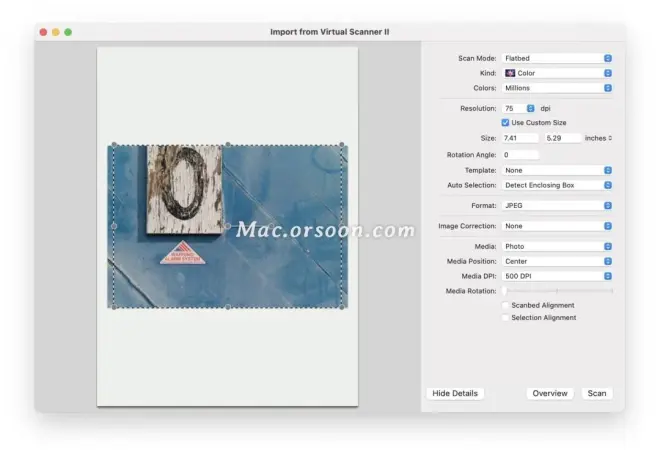Screen dimensions: 660x458
Task: Expand the Format JPEG dropdown
Action: 557,205
